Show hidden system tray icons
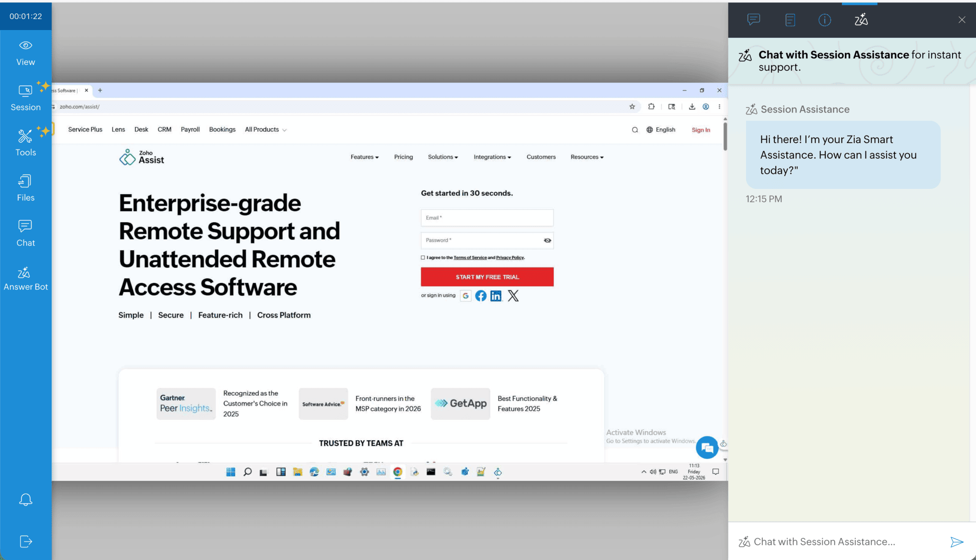This screenshot has width=976, height=560. [x=644, y=472]
